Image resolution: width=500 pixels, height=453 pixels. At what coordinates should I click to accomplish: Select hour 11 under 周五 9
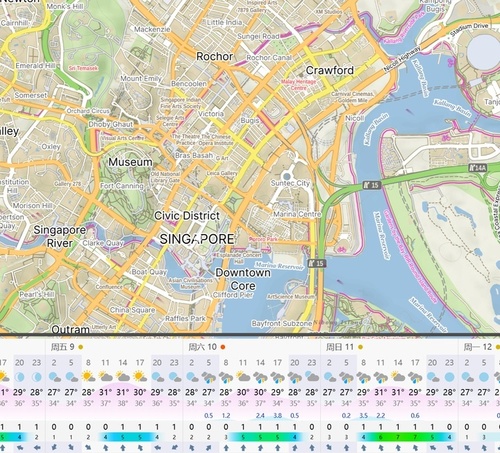point(105,362)
